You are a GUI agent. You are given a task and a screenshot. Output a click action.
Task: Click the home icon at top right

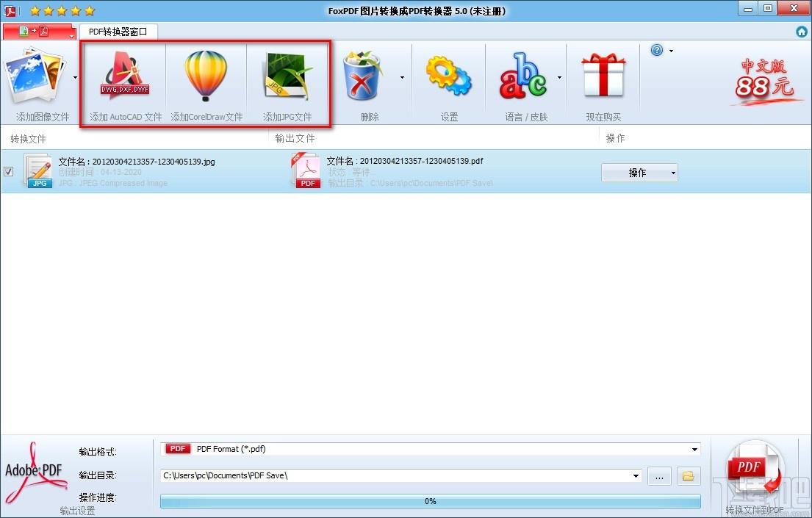(802, 32)
